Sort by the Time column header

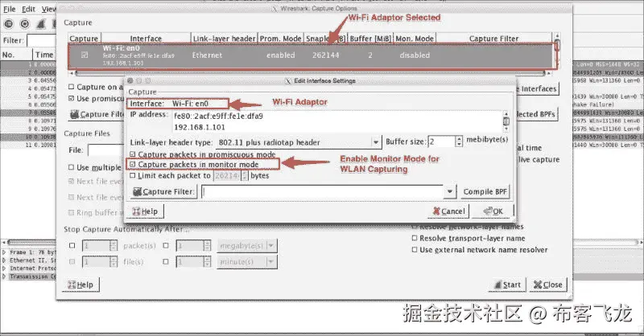point(44,55)
